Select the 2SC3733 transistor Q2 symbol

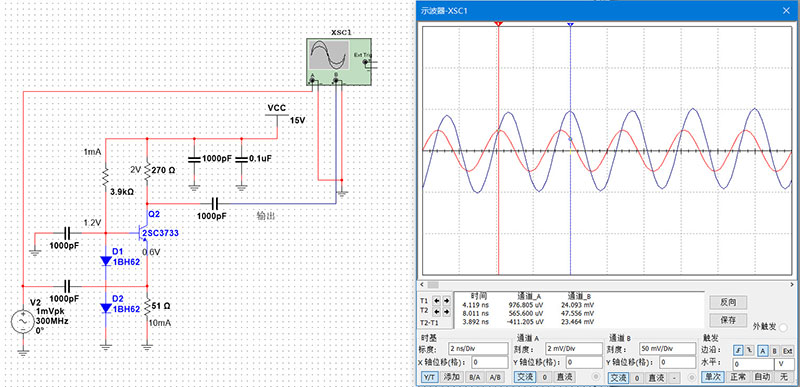pyautogui.click(x=143, y=233)
